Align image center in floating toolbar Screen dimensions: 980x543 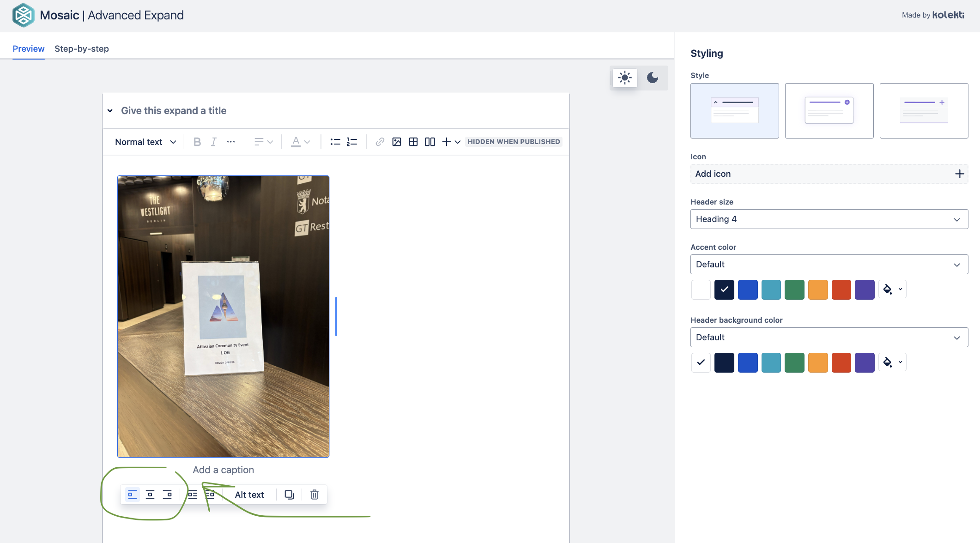click(150, 495)
